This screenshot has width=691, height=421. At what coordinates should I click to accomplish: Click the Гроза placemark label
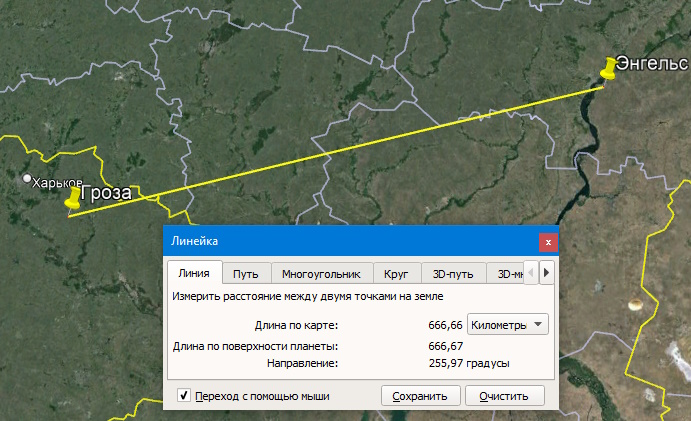[106, 193]
